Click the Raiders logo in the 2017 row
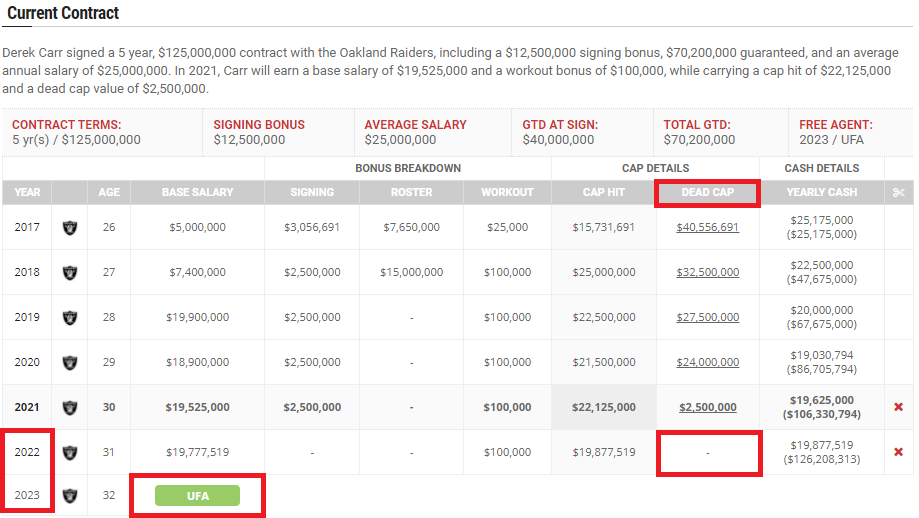 click(x=69, y=227)
